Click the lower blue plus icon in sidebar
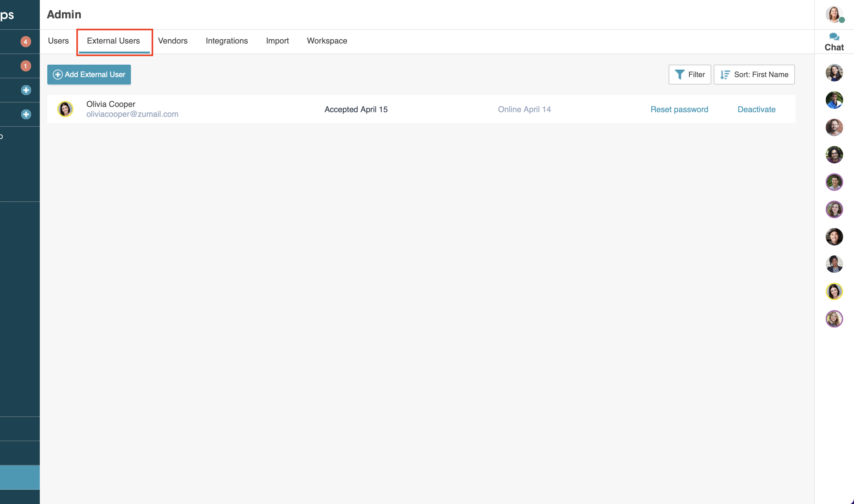The image size is (854, 504). click(x=26, y=114)
